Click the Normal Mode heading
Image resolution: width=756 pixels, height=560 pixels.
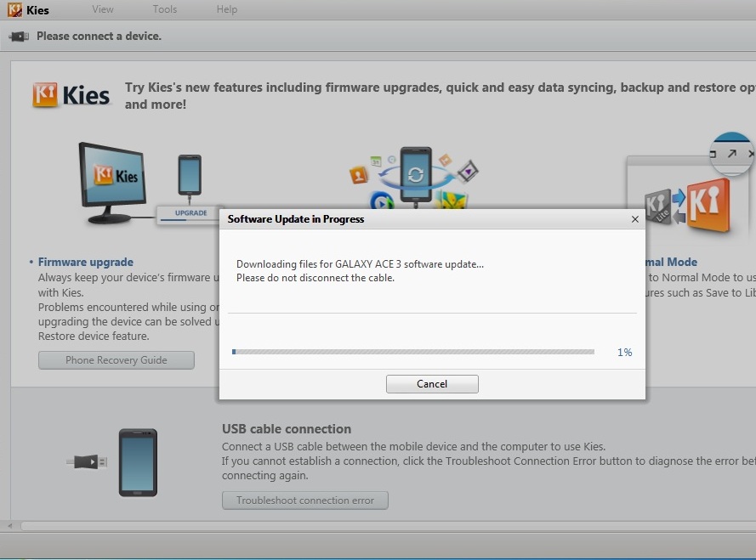[671, 263]
